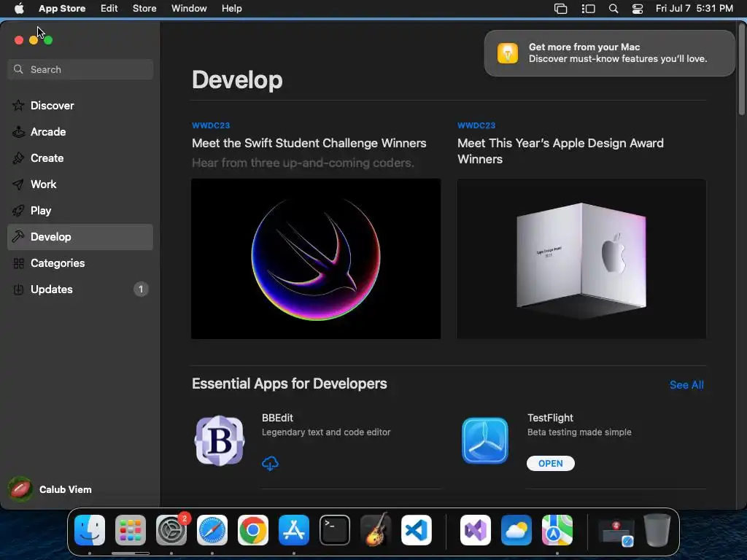This screenshot has height=560, width=747.
Task: Open the Swift Student Challenge Winners story
Action: 309,144
